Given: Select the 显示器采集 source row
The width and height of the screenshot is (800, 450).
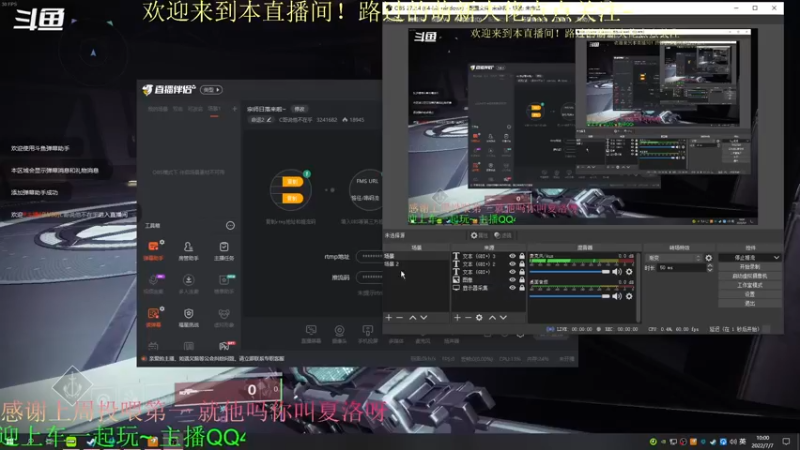Looking at the screenshot, I should pyautogui.click(x=489, y=288).
